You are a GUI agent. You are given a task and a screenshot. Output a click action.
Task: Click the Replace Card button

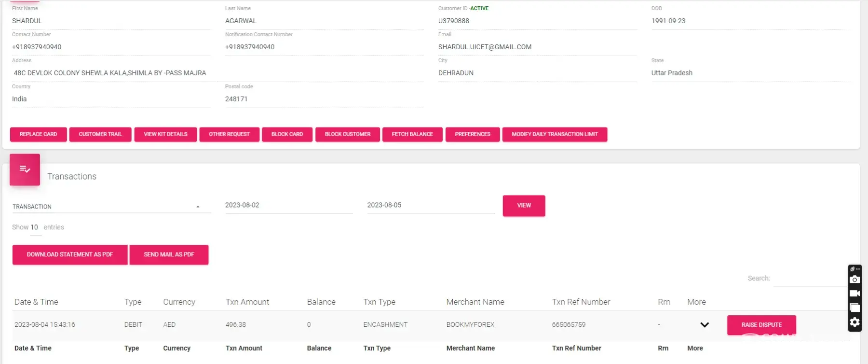click(x=38, y=134)
